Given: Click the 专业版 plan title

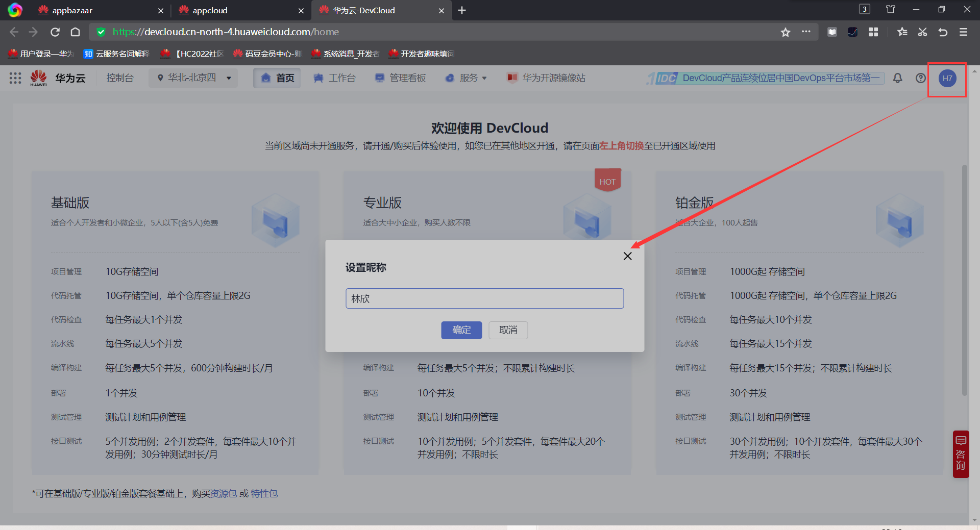Looking at the screenshot, I should 382,203.
